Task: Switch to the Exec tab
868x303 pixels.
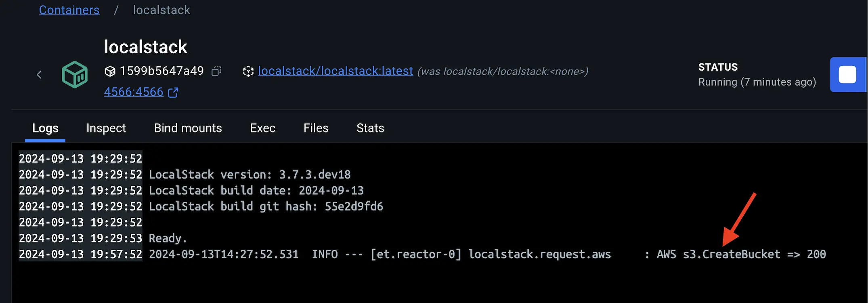Action: 262,128
